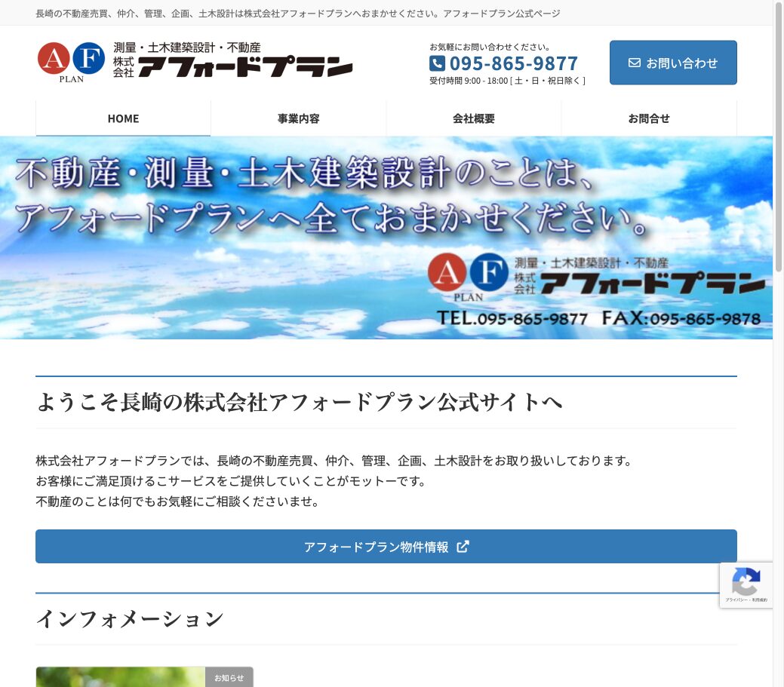Viewport: 784px width, 687px height.
Task: Open the お問合せ menu item
Action: pos(648,118)
